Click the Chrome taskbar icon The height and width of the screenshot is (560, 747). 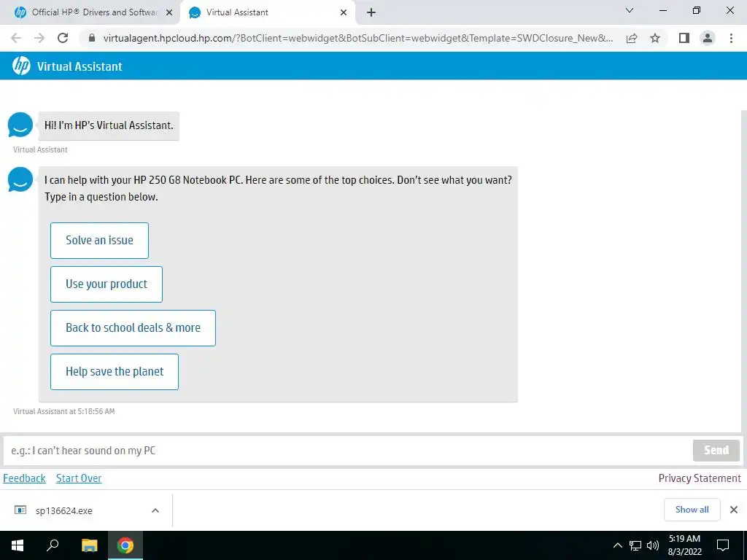tap(125, 545)
